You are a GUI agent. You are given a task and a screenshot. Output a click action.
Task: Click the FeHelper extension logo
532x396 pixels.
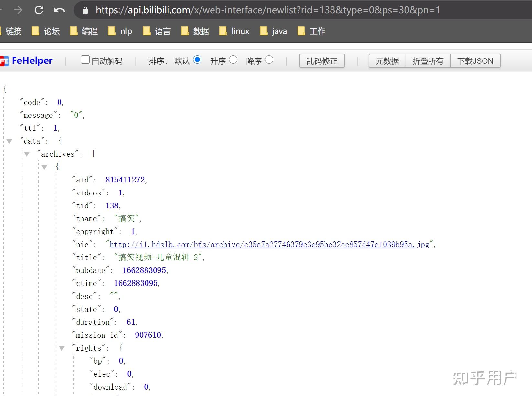pos(5,60)
